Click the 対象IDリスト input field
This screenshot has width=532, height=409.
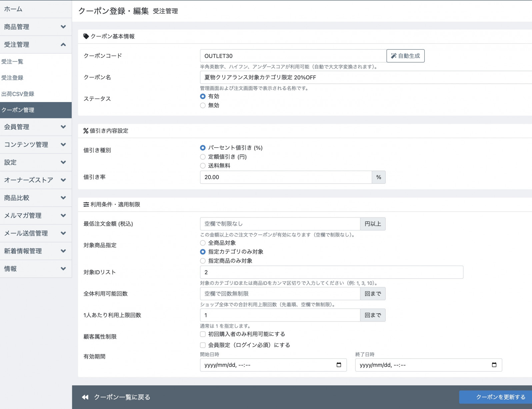click(x=332, y=272)
